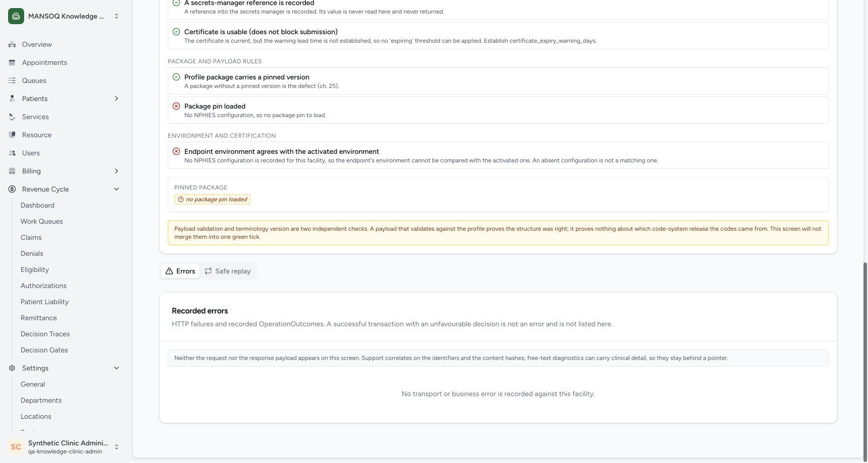This screenshot has height=463, width=868.
Task: Open Eligibility page
Action: coord(35,269)
